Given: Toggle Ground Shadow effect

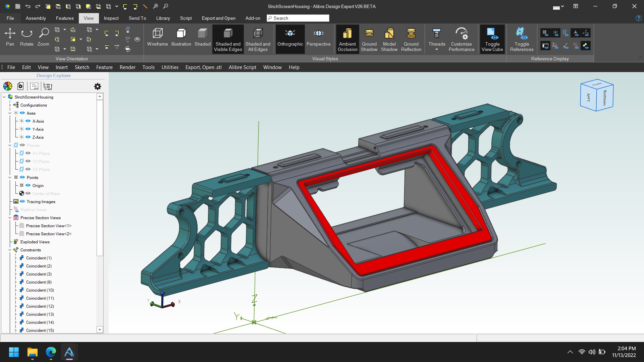Looking at the screenshot, I should tap(369, 39).
